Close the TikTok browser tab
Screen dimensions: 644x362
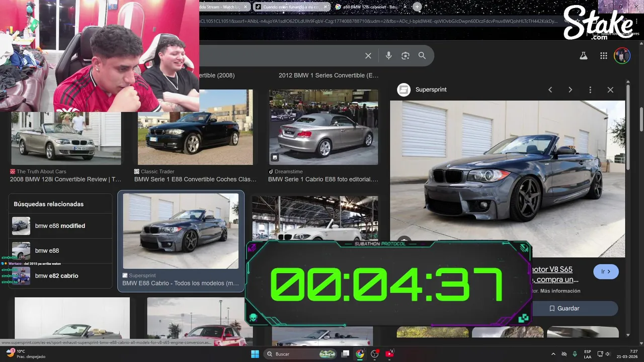pos(325,7)
